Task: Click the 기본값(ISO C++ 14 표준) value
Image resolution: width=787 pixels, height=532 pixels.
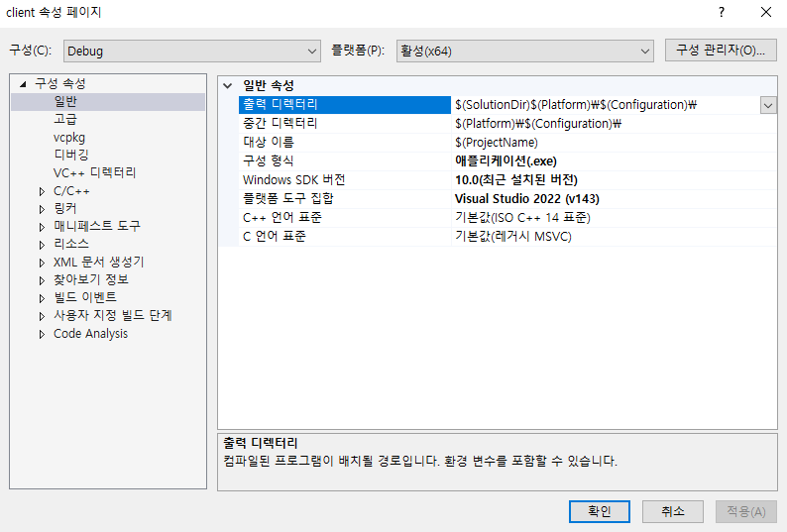Action: tap(522, 218)
